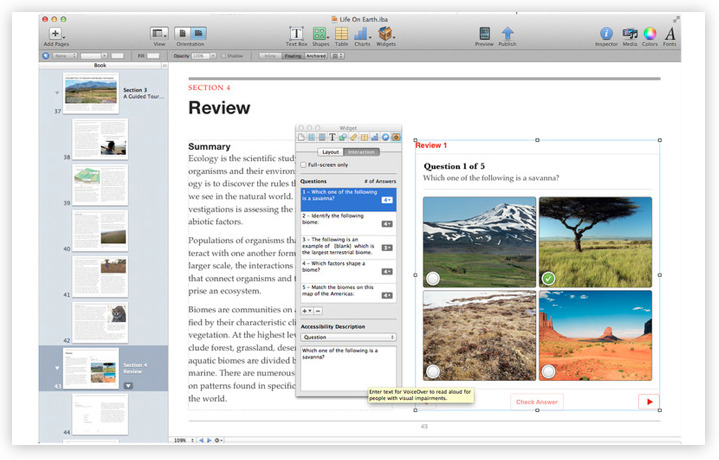Change answer count for question 3

pos(387,248)
